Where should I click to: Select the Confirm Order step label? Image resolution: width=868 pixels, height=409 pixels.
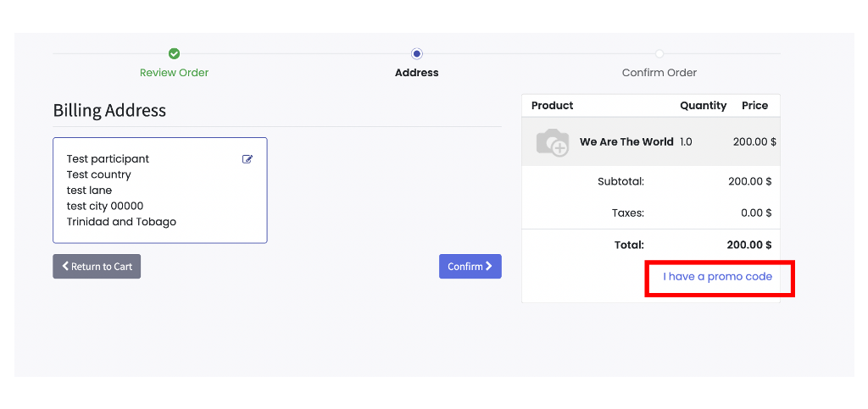tap(659, 73)
